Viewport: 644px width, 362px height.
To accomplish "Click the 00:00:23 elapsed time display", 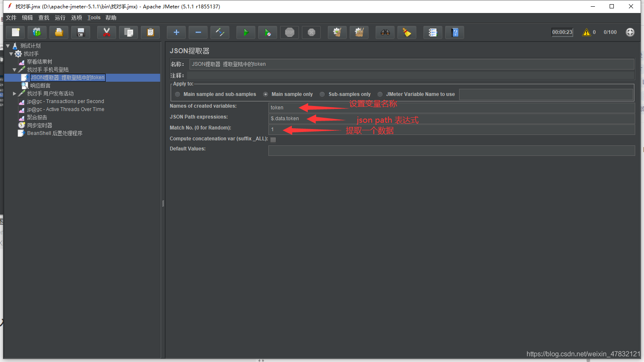I will [x=562, y=32].
